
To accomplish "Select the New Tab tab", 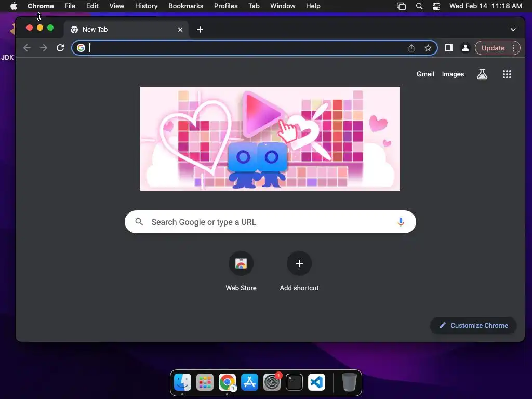I will [127, 30].
